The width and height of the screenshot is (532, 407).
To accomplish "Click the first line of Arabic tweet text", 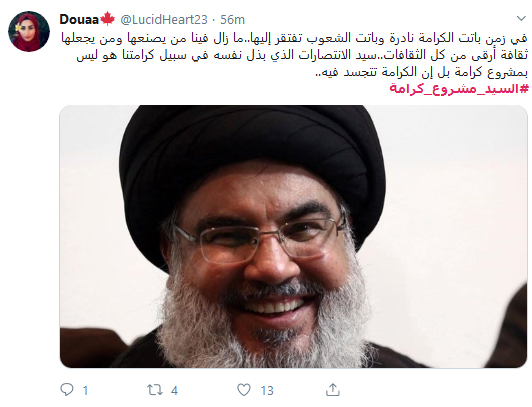I will pyautogui.click(x=294, y=38).
